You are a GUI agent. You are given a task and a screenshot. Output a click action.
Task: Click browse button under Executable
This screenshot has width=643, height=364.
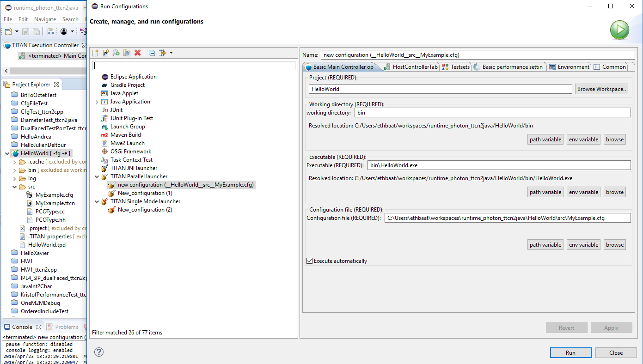(615, 192)
